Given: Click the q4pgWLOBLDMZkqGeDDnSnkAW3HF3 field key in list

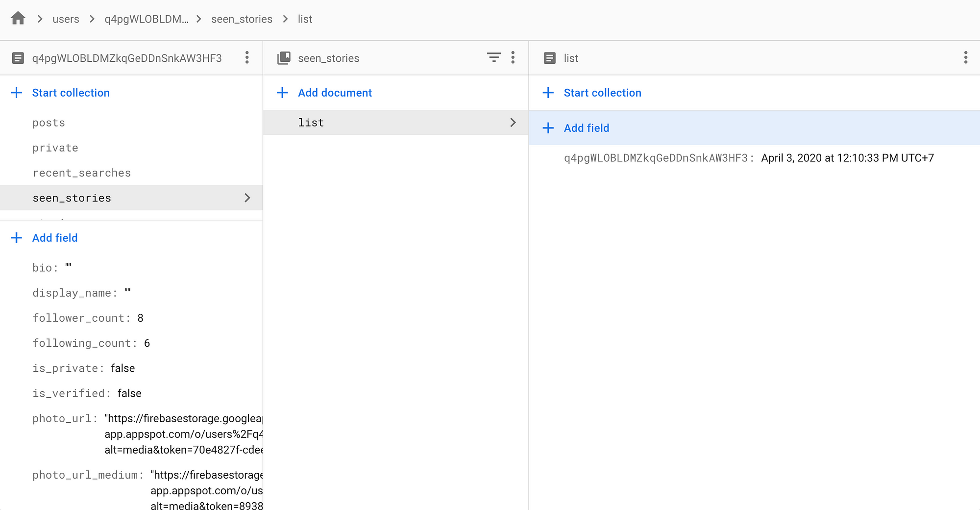Looking at the screenshot, I should 656,158.
